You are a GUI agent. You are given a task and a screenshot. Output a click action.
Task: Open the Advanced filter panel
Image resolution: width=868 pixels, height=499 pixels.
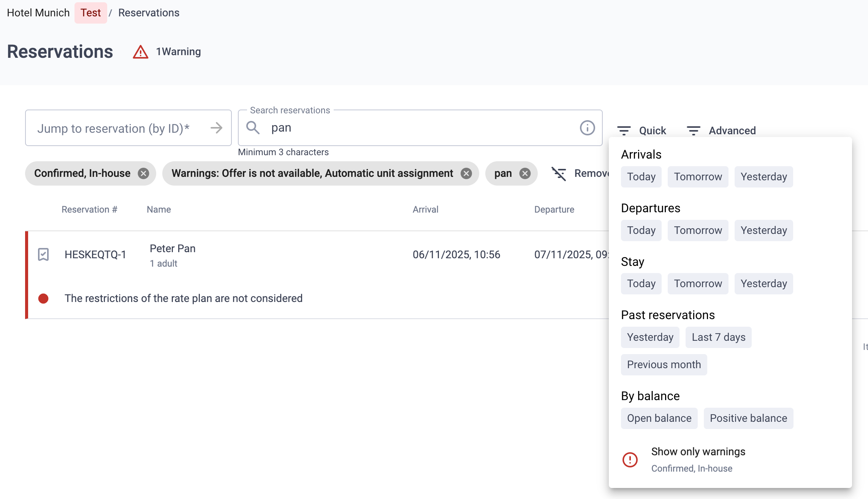721,130
